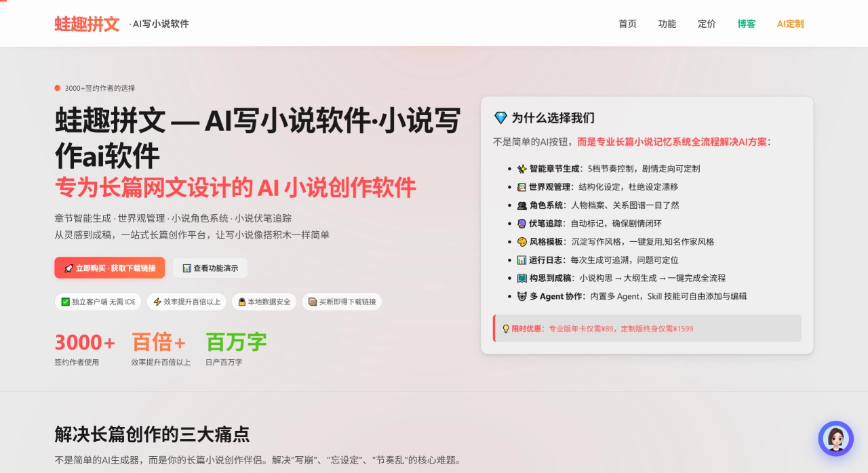The width and height of the screenshot is (868, 473).
Task: Click the 百倍+ efficiency statistic
Action: (x=161, y=349)
